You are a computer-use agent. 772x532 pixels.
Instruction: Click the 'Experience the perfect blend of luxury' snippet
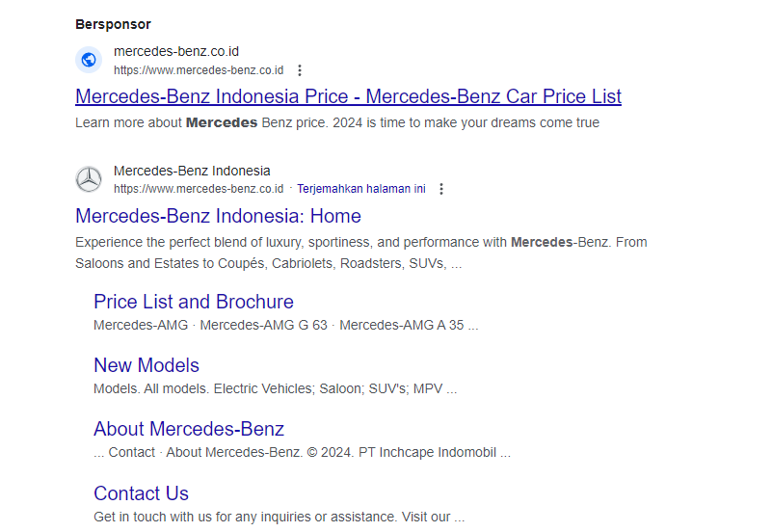click(360, 253)
